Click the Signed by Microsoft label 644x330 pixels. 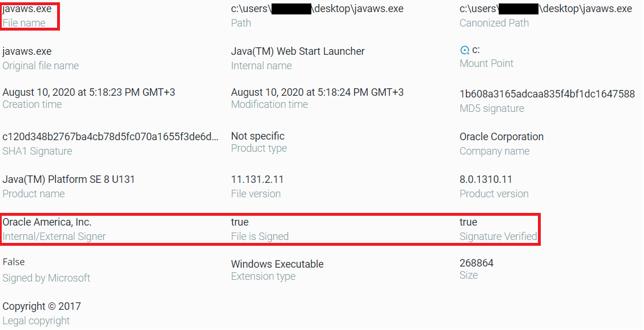tap(46, 278)
